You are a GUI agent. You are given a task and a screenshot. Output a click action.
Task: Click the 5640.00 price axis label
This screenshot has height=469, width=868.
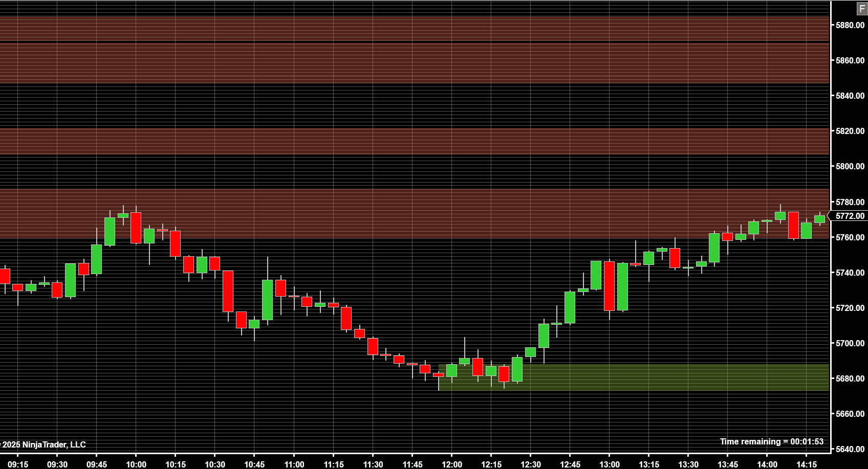[850, 449]
